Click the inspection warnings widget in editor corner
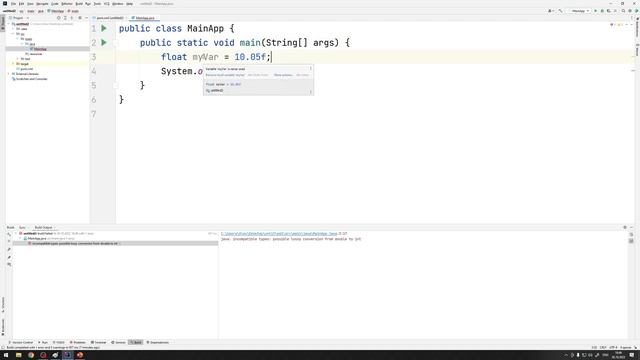640x360 pixels. pyautogui.click(x=616, y=25)
